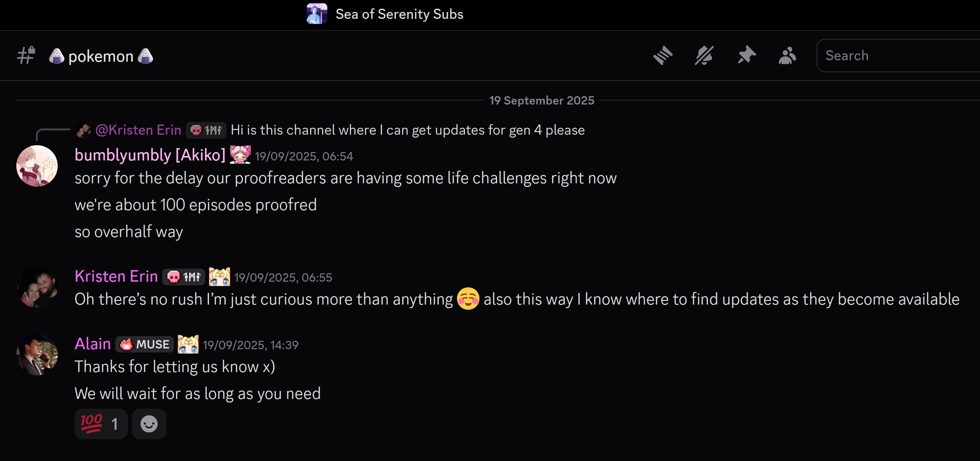Viewport: 980px width, 461px height.
Task: Click Alain's profile avatar
Action: (37, 355)
